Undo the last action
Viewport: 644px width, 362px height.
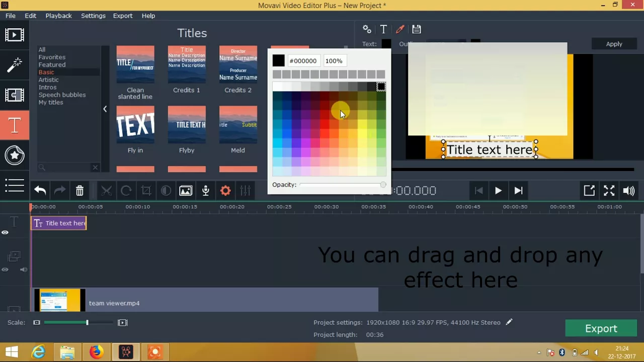40,191
